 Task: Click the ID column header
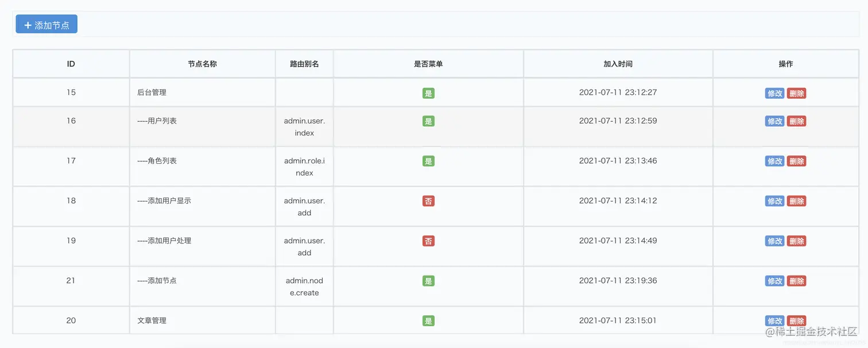(71, 64)
